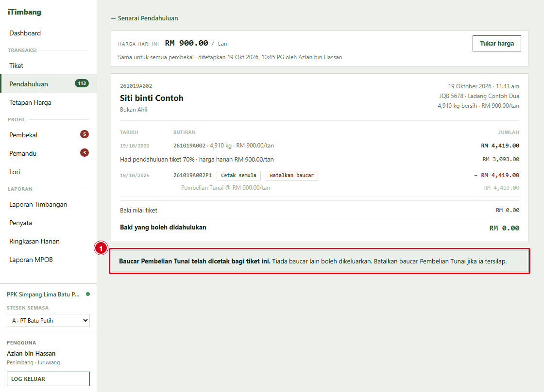Click the user name Azlan bin Hassan in sidebar

tap(31, 354)
